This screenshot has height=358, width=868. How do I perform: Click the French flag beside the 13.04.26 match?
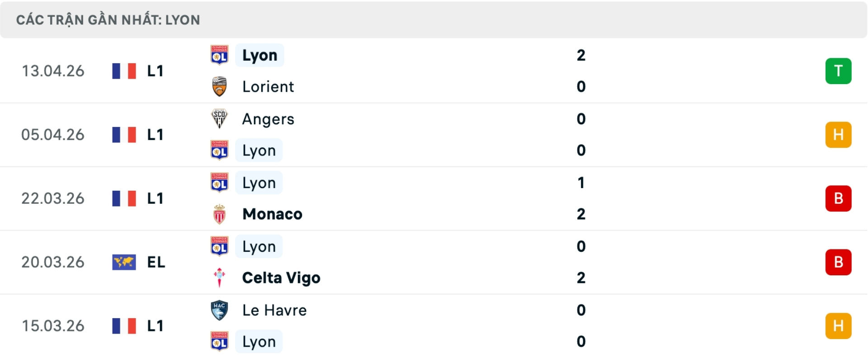124,71
